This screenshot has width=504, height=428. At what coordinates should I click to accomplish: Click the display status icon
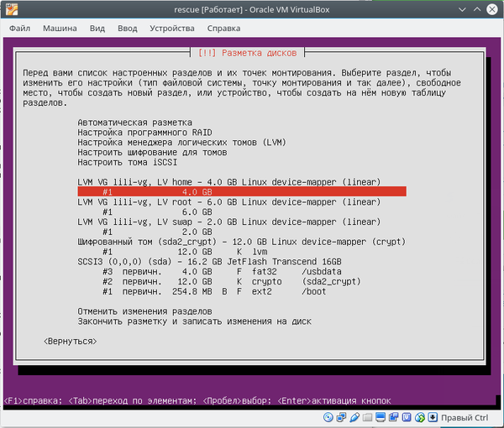click(x=381, y=417)
